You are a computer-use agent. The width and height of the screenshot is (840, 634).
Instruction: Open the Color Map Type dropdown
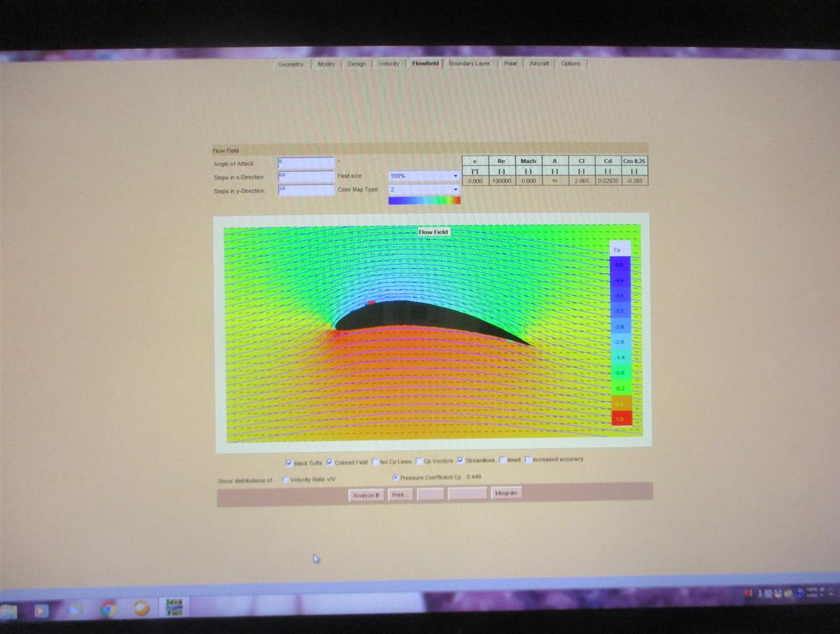pyautogui.click(x=424, y=190)
